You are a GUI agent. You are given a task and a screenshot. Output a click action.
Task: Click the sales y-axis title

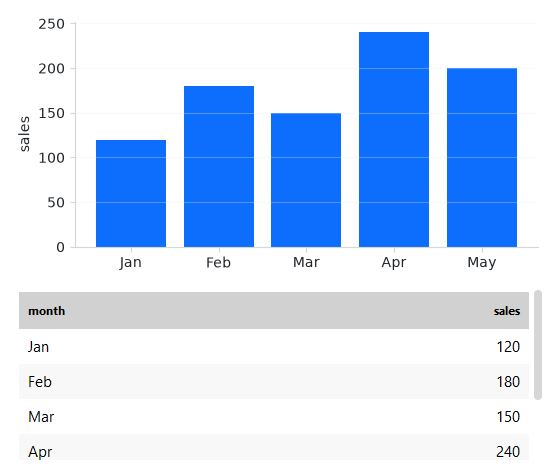(24, 134)
